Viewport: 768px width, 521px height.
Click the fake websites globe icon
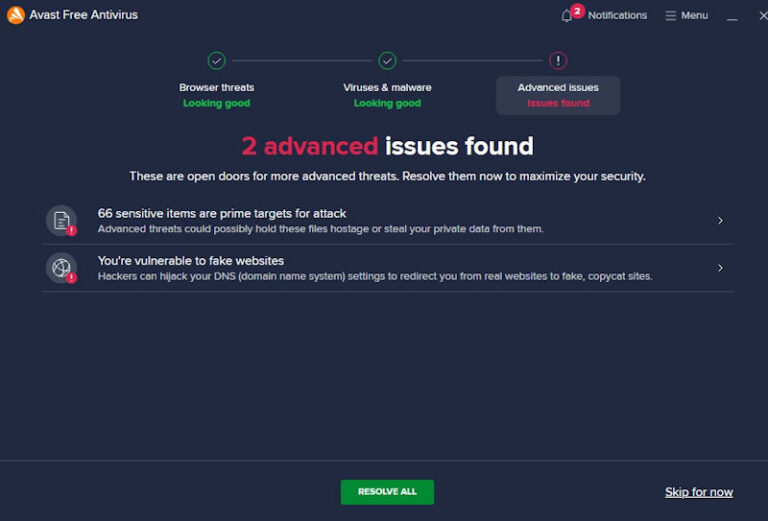pyautogui.click(x=61, y=268)
